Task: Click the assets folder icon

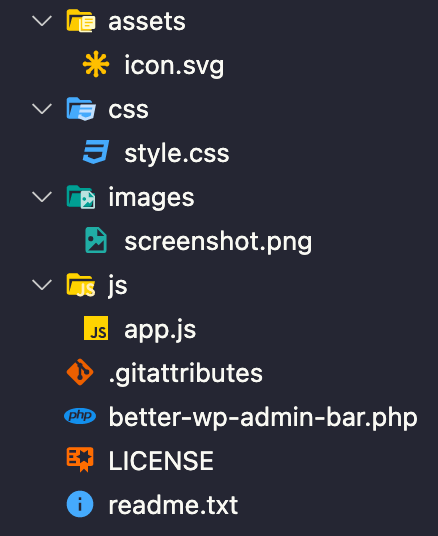Action: pos(81,21)
